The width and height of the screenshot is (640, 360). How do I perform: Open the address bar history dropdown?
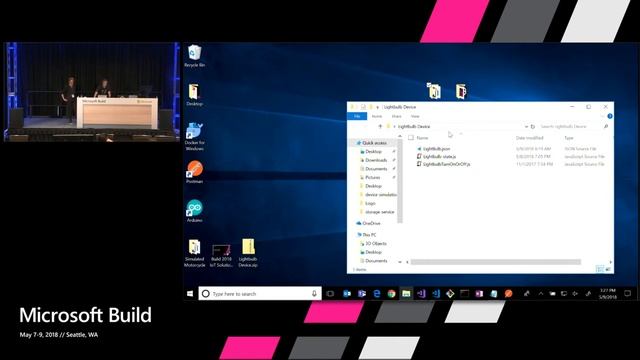(x=526, y=127)
